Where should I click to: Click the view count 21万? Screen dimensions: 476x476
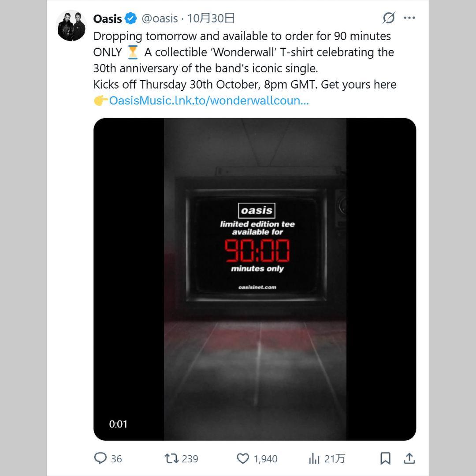pyautogui.click(x=335, y=459)
